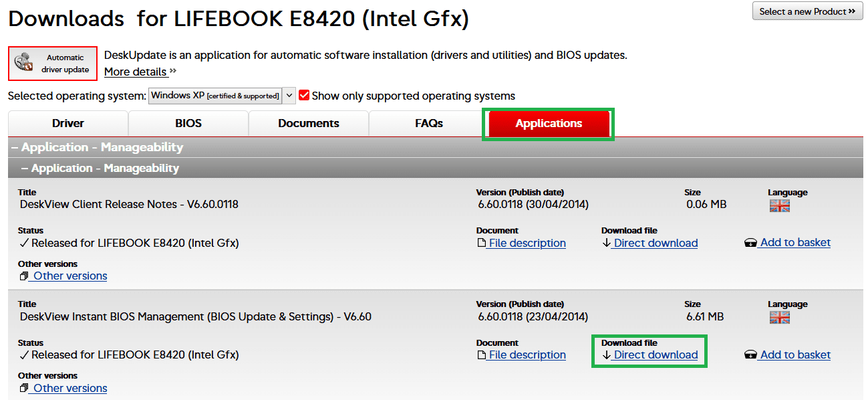Click download arrow for Instant BIOS Management
This screenshot has height=400, width=868.
(606, 355)
